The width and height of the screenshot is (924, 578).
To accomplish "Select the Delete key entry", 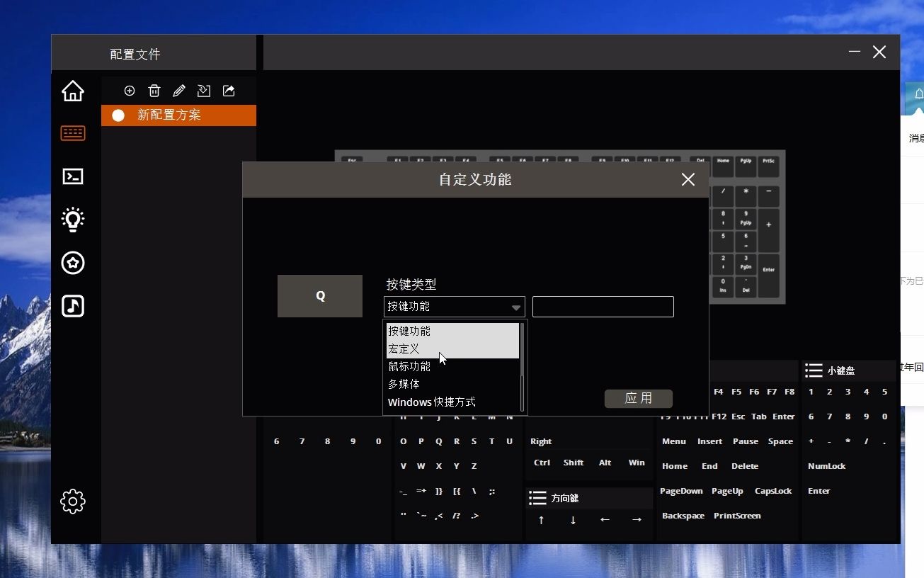I will (745, 466).
